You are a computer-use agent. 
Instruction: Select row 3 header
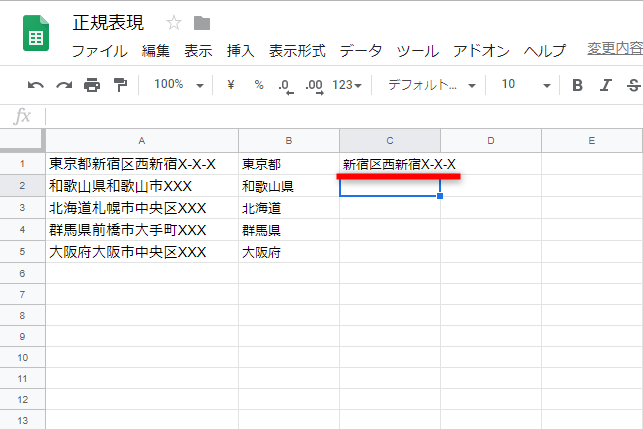click(x=23, y=208)
